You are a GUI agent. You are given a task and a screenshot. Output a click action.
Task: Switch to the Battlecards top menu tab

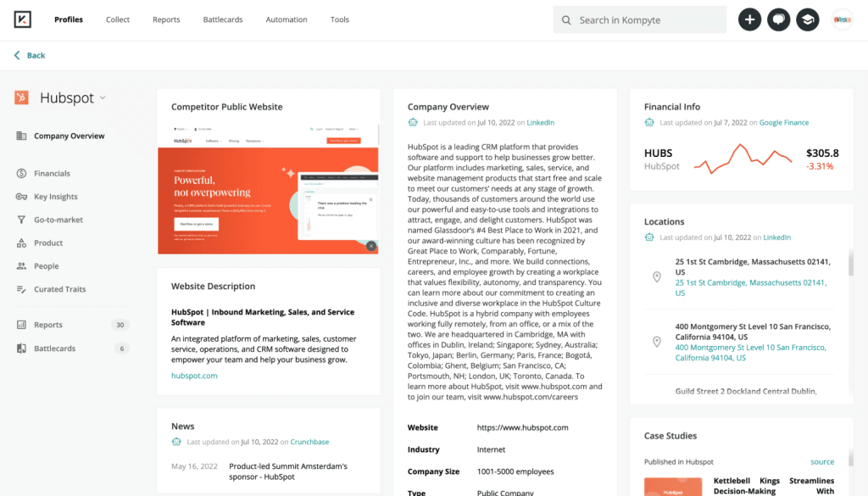(x=223, y=20)
